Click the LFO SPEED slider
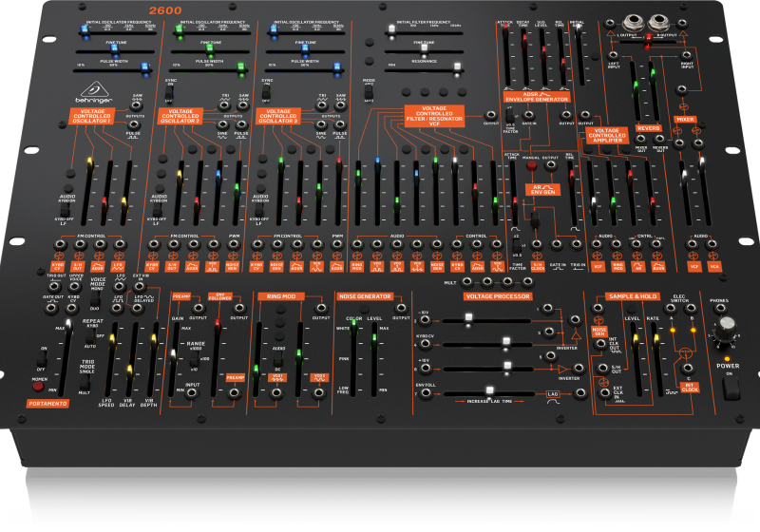 pyautogui.click(x=110, y=359)
